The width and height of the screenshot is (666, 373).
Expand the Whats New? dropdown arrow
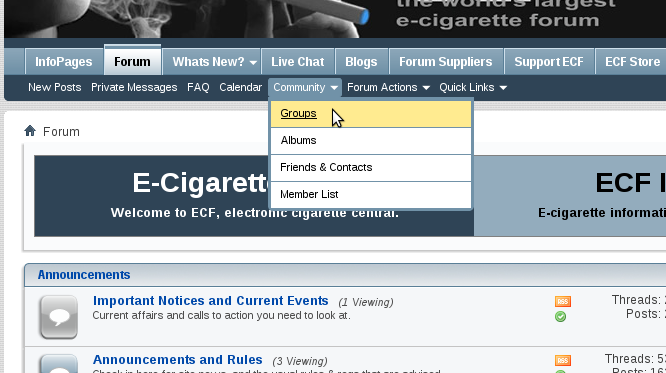(253, 62)
